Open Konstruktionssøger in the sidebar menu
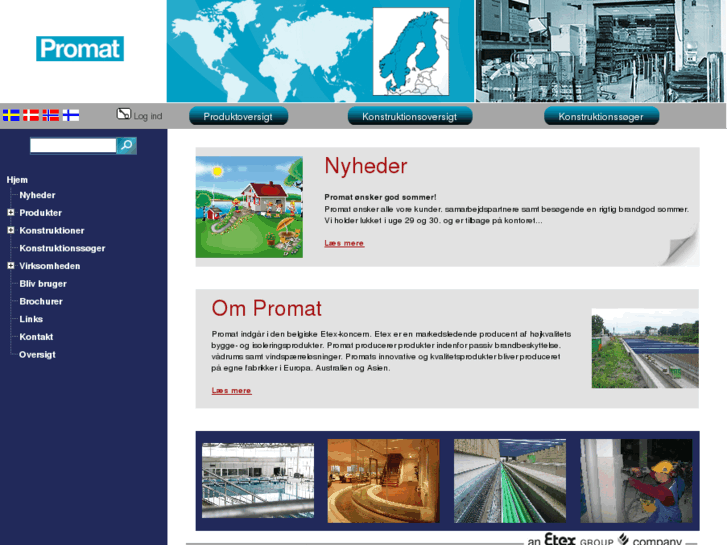 62,249
